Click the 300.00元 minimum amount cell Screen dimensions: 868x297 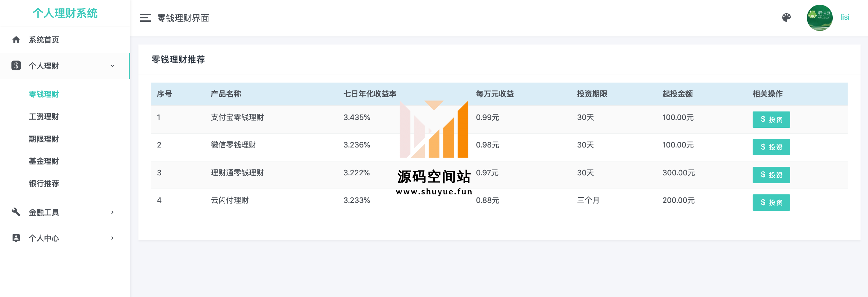[x=678, y=173]
